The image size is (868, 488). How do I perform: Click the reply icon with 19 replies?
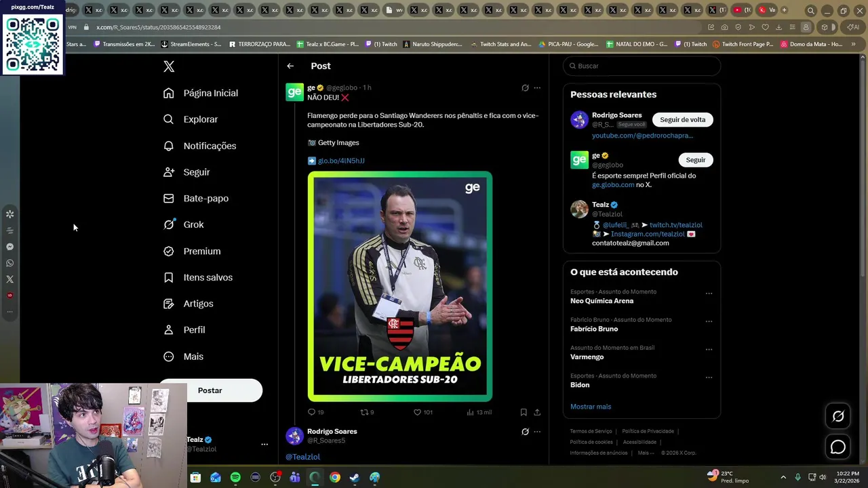click(312, 412)
